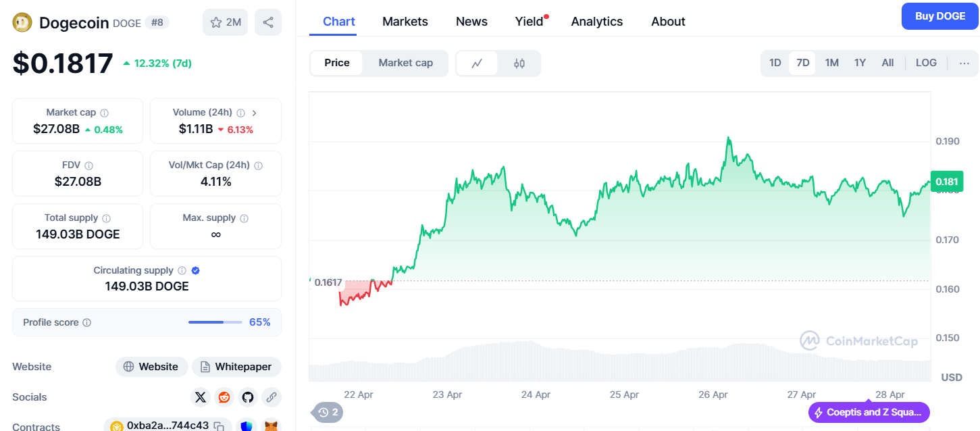Go to the News tab
The height and width of the screenshot is (431, 980).
pos(471,22)
